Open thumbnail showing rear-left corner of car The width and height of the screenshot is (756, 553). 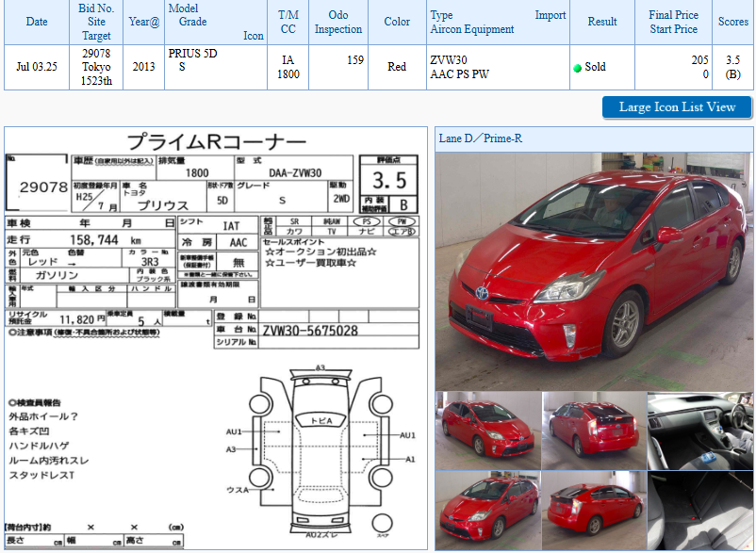594,431
